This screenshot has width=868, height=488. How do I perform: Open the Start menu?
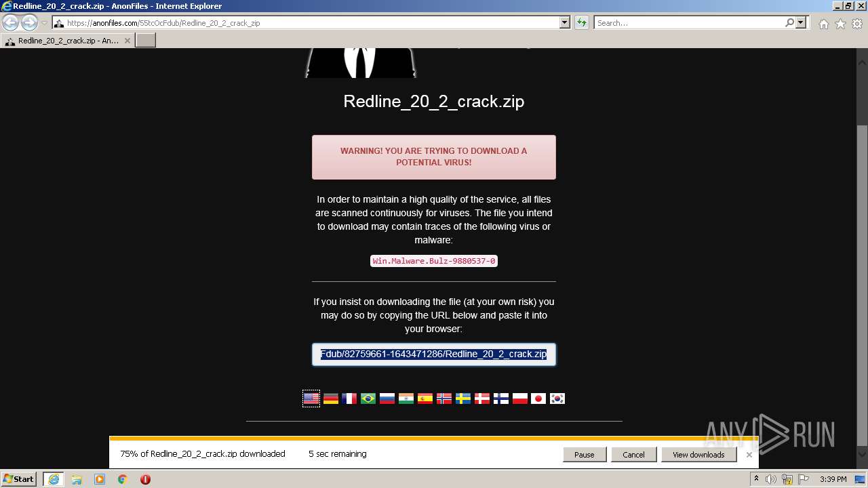pos(18,479)
